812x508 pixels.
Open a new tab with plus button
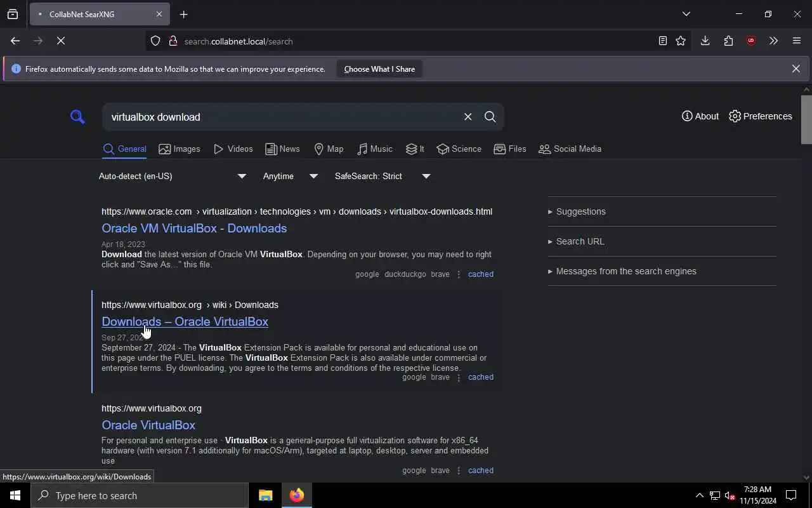click(183, 14)
